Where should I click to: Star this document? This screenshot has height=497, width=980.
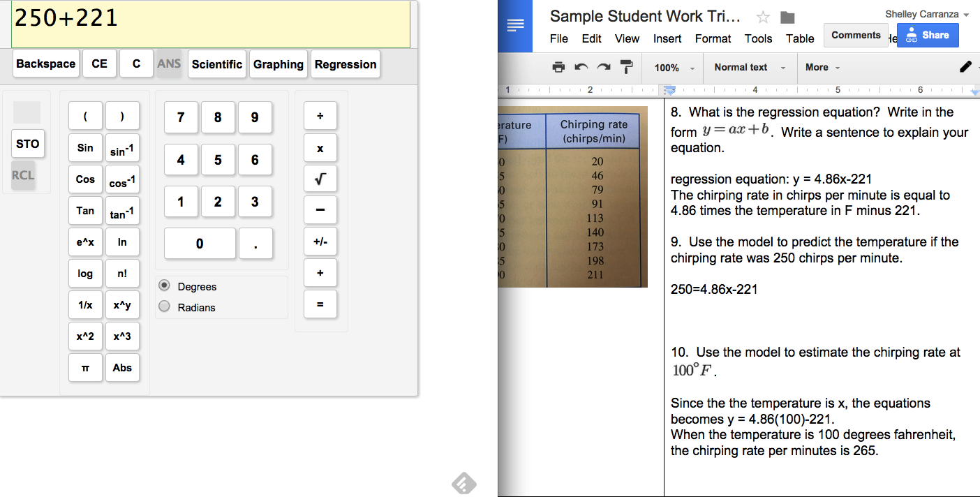763,17
